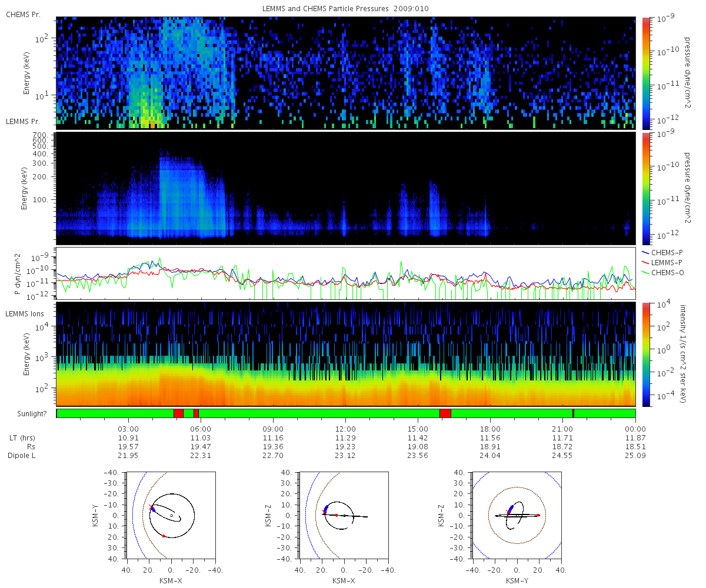Click the 09:00 time tick label
This screenshot has width=706, height=588.
(273, 429)
